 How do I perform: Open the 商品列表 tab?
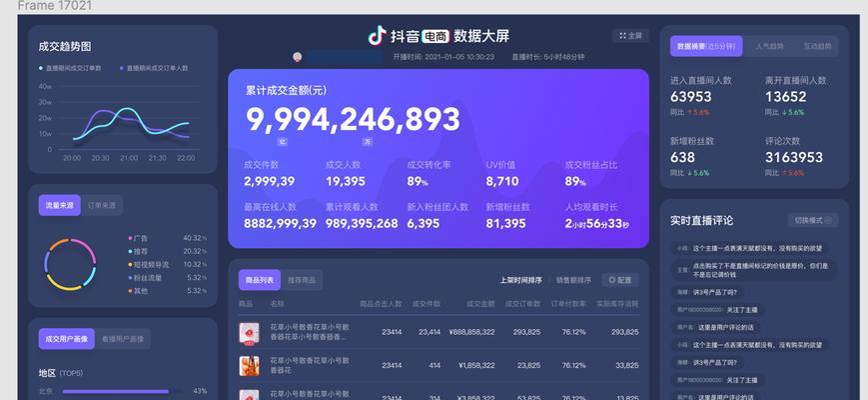(x=260, y=280)
